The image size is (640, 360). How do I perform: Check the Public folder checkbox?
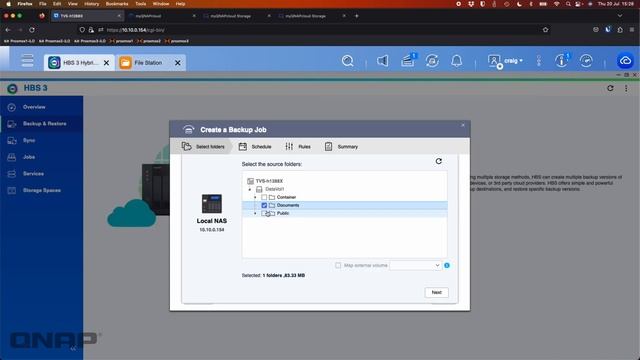(264, 213)
